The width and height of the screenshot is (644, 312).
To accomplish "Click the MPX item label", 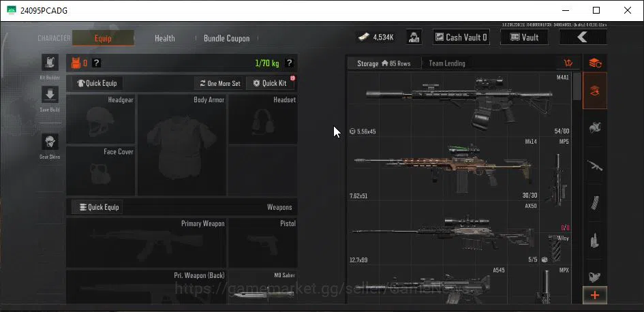I will [x=564, y=270].
